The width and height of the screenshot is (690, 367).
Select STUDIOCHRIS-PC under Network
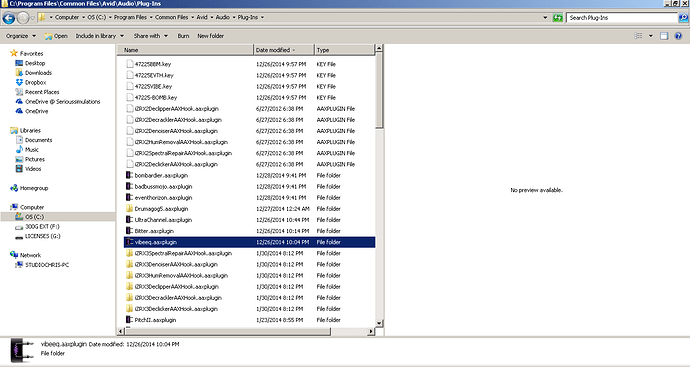47,265
